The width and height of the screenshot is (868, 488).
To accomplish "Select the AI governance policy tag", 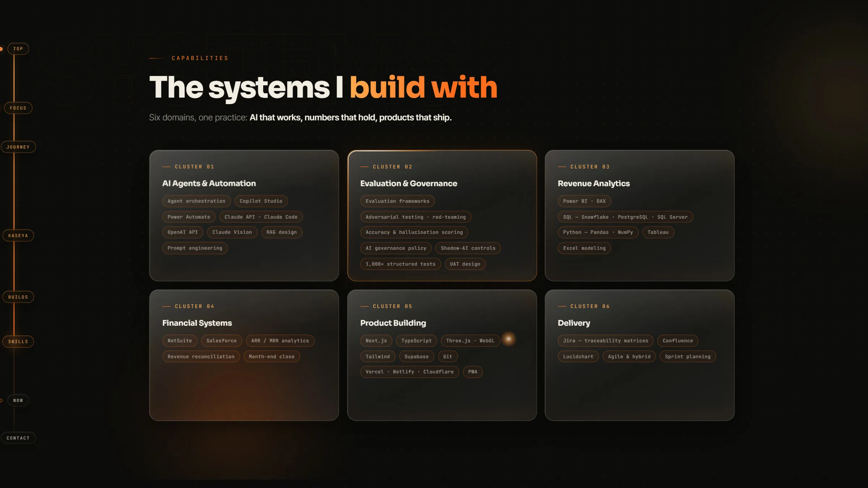I will (396, 248).
